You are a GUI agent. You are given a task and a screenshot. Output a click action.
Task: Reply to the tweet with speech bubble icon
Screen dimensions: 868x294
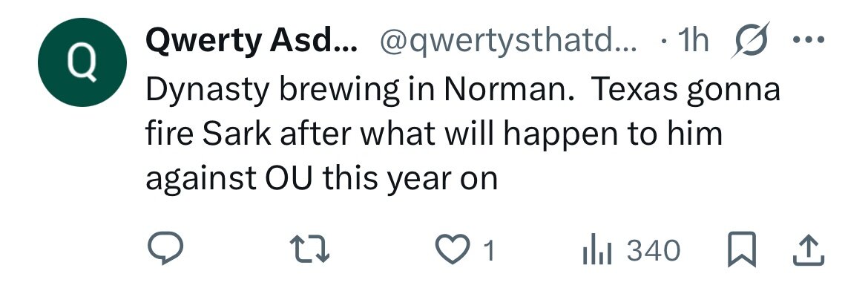point(165,248)
